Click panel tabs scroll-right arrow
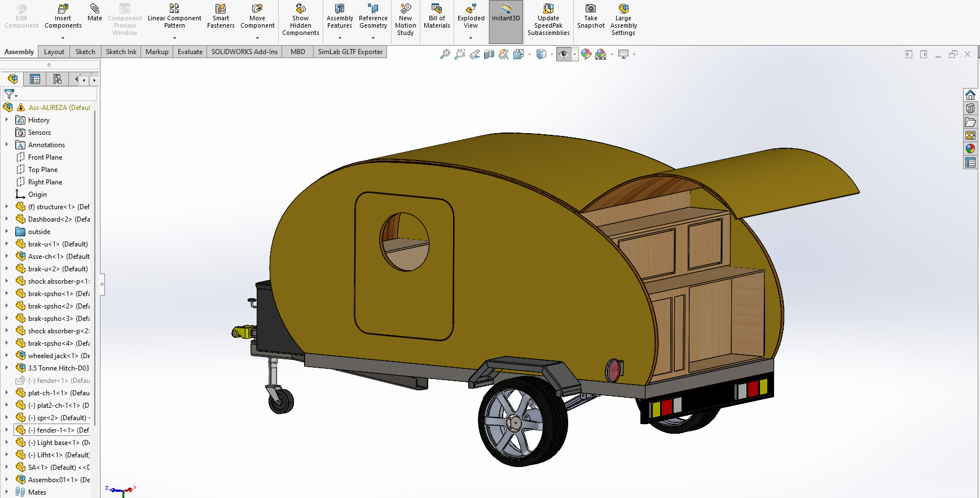 tap(94, 80)
